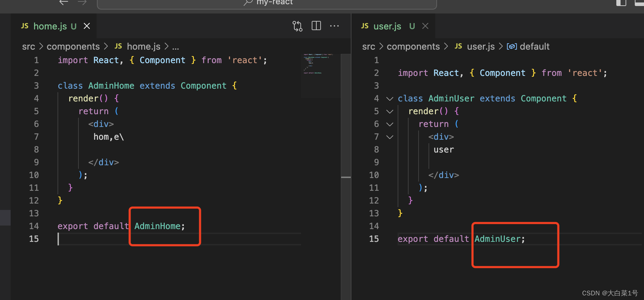Close the home.js tab
This screenshot has width=644, height=300.
coord(87,26)
